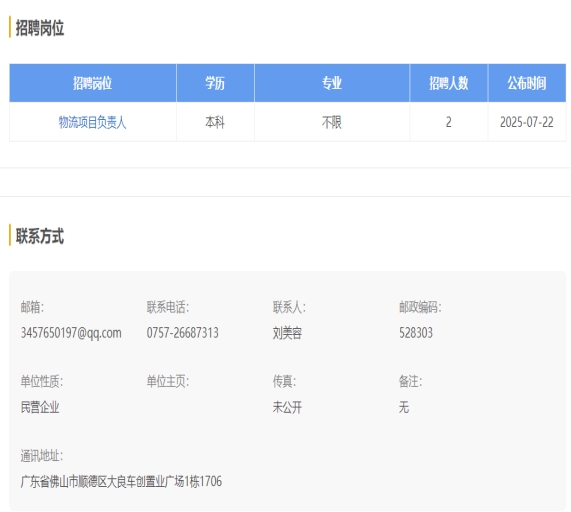
Task: Click the date 2025-07-22 cell
Action: (527, 122)
